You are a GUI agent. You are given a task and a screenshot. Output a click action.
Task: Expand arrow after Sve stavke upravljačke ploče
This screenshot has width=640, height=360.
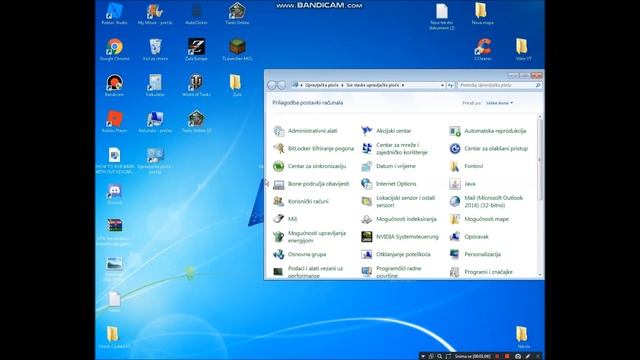point(403,85)
